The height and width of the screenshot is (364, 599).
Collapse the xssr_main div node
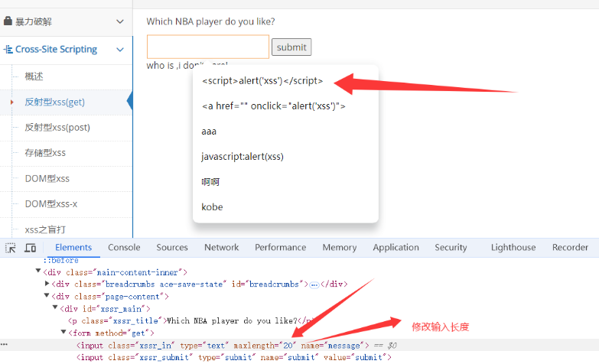coord(55,307)
